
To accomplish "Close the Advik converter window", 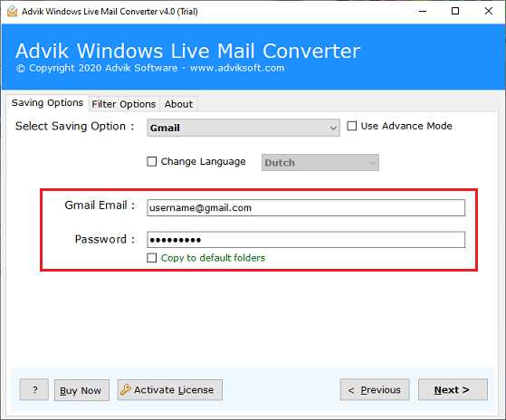I will pyautogui.click(x=489, y=11).
